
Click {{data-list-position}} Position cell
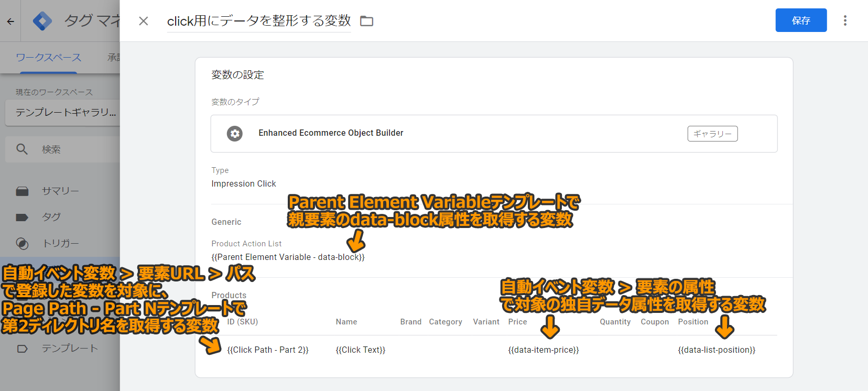click(x=717, y=350)
